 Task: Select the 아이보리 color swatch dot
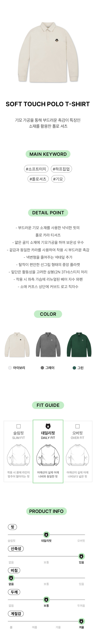(10, 368)
